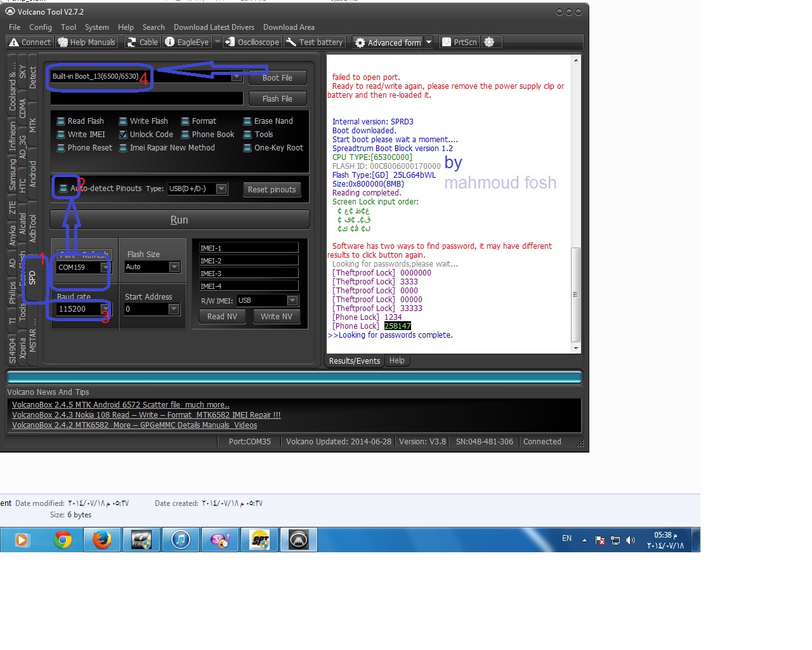Viewport: 812px width, 650px height.
Task: Open the VolcanoBox 2.4.2 MTK6582 news link
Action: tap(134, 425)
